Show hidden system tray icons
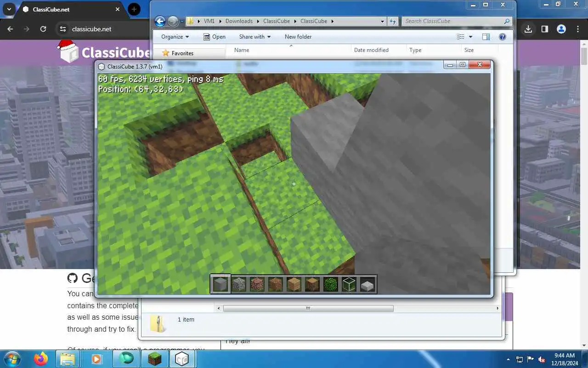Screen dimensions: 588x368 coord(508,359)
